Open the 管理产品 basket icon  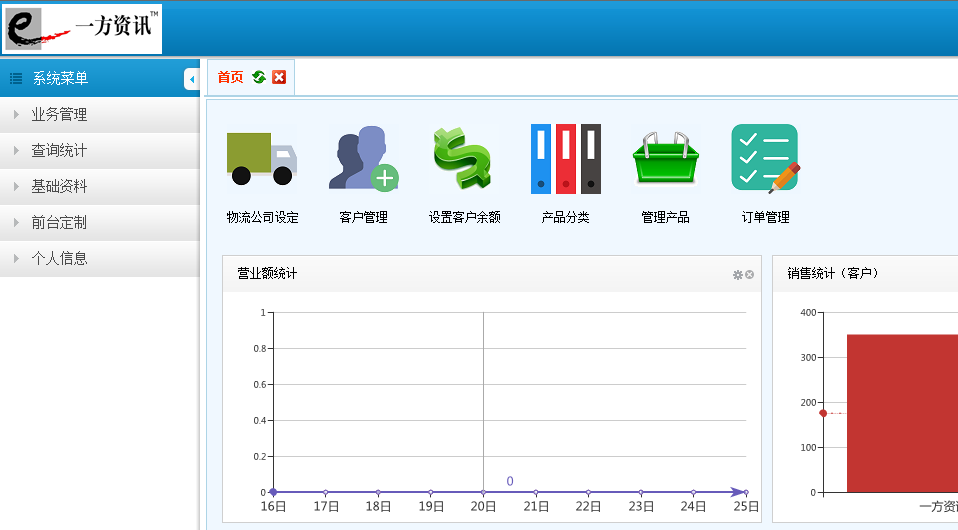(666, 159)
